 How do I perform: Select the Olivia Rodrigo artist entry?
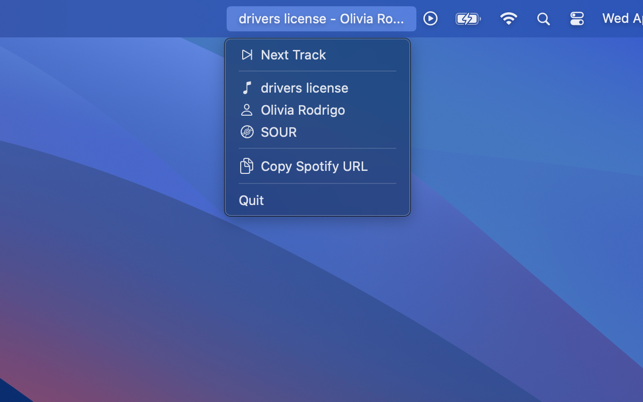(x=317, y=110)
